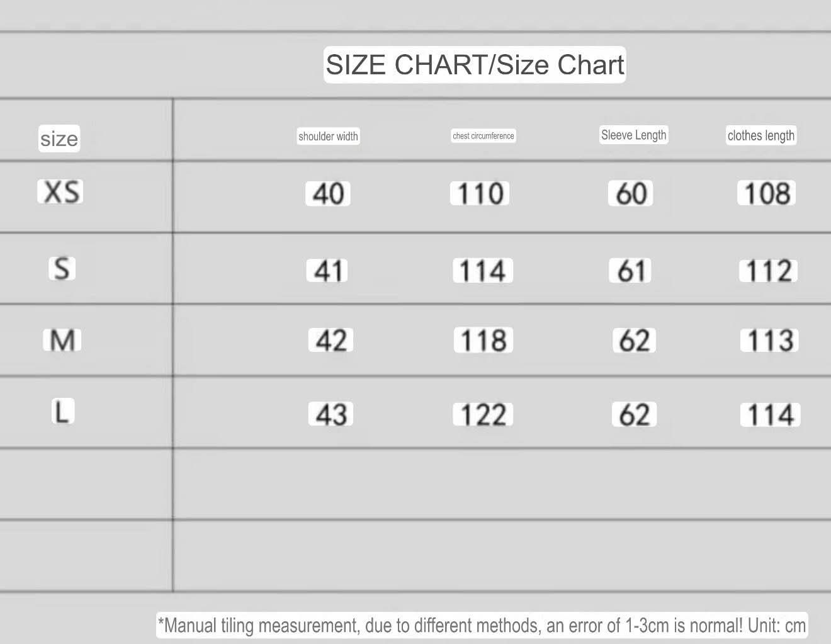The width and height of the screenshot is (831, 644).
Task: Select the Sleeve Length column header
Action: [633, 135]
